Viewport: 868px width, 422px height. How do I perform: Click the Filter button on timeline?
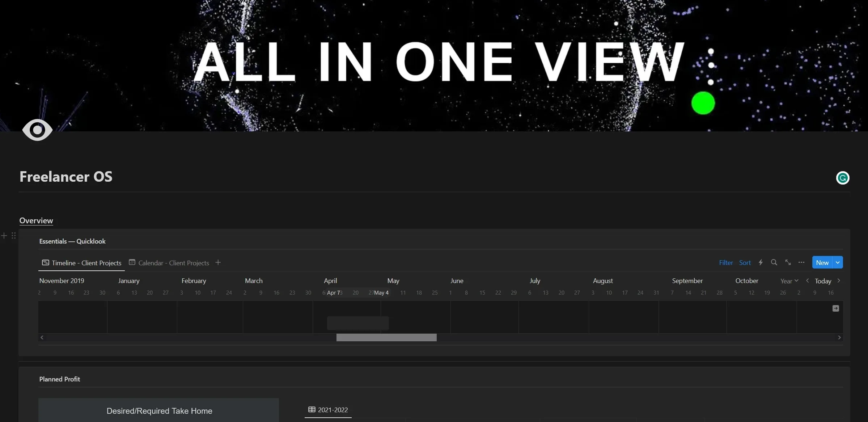pos(726,262)
